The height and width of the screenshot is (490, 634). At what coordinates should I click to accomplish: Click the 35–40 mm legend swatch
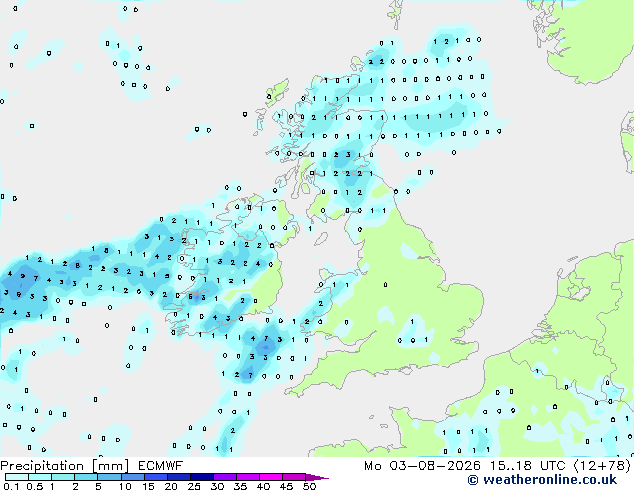(247, 477)
